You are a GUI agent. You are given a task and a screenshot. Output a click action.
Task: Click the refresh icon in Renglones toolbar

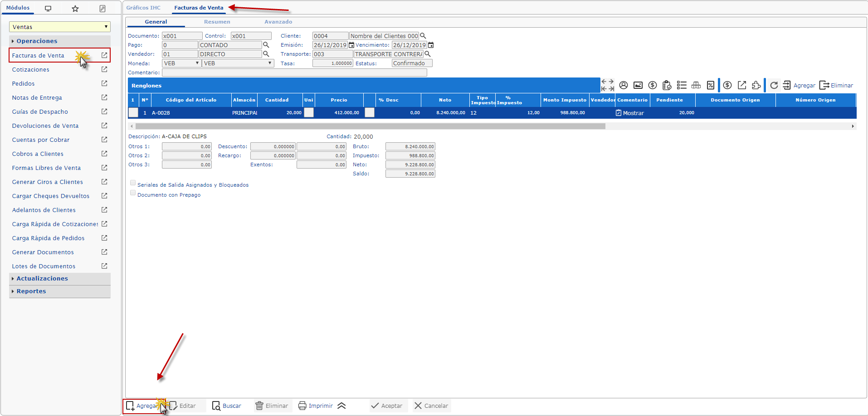point(774,85)
